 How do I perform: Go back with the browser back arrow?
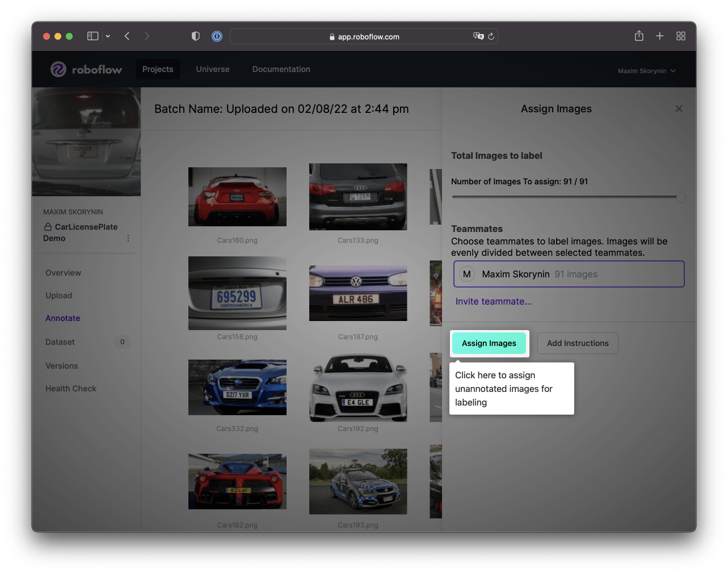(x=127, y=36)
